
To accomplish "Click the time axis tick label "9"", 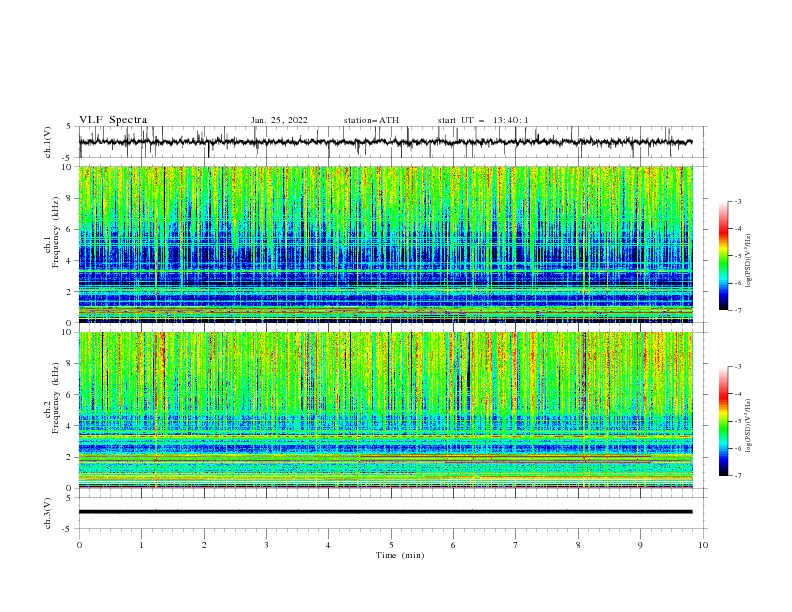I will pyautogui.click(x=640, y=545).
